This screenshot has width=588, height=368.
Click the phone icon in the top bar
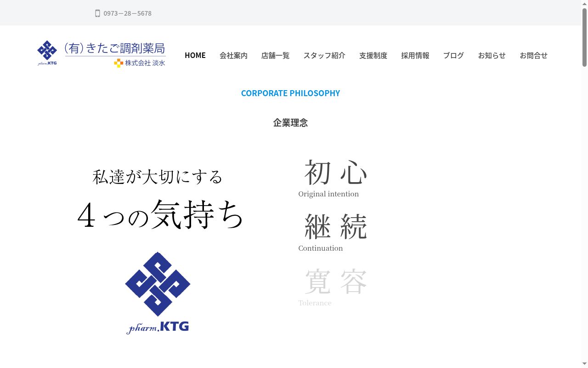tap(97, 13)
